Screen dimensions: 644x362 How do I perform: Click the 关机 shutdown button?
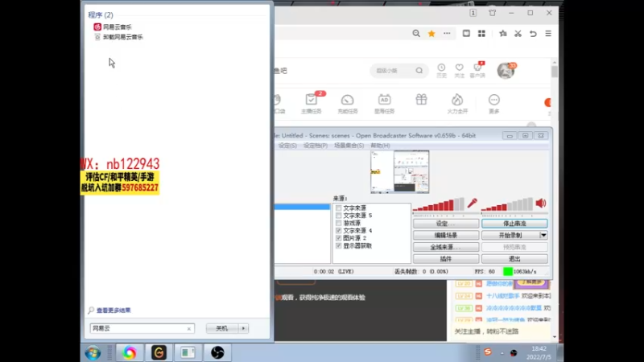point(222,328)
